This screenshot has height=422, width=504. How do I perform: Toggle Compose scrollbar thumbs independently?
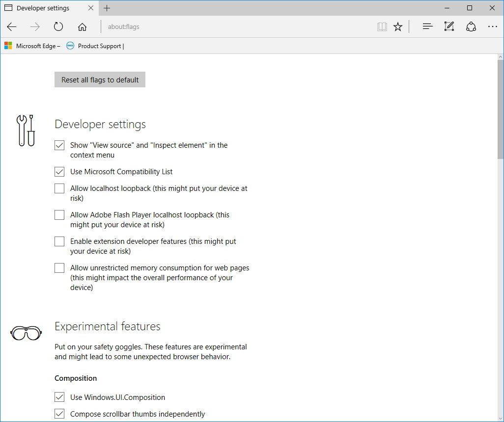(59, 414)
